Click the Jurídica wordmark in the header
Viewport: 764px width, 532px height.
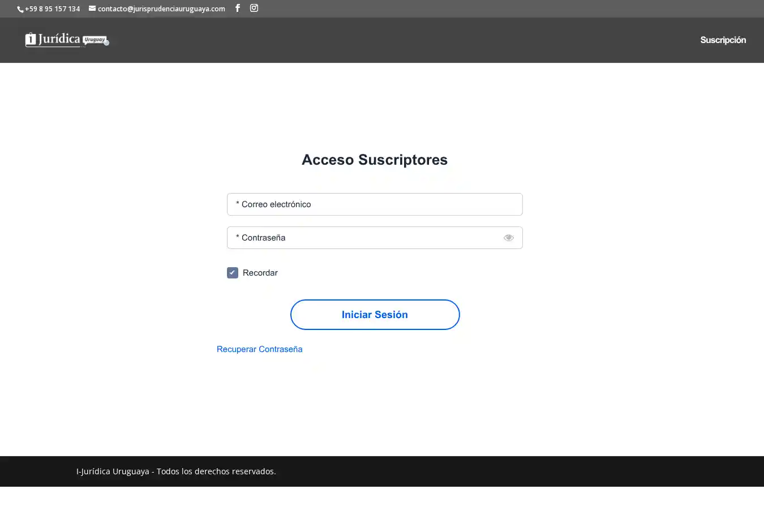click(x=59, y=39)
